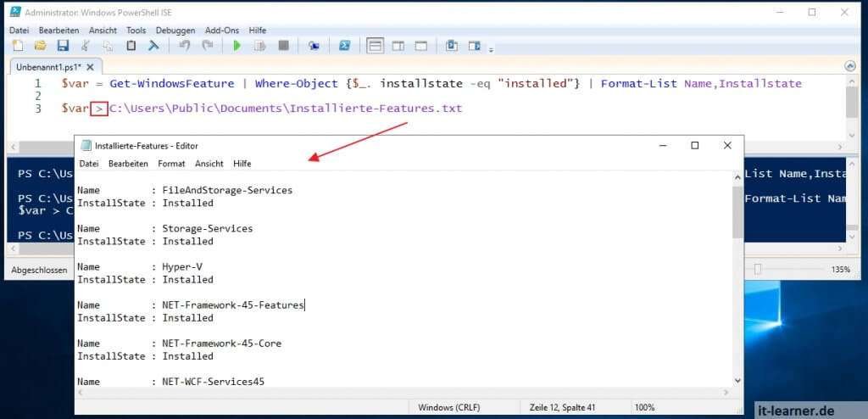The height and width of the screenshot is (419, 868).
Task: Open toolbar overflow options arrow
Action: [x=491, y=50]
